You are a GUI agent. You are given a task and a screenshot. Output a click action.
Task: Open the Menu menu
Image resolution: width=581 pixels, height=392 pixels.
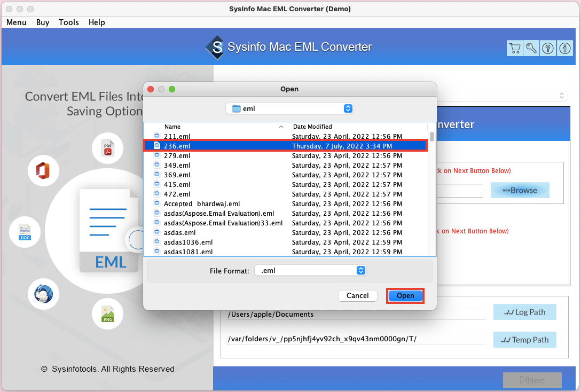pos(17,22)
